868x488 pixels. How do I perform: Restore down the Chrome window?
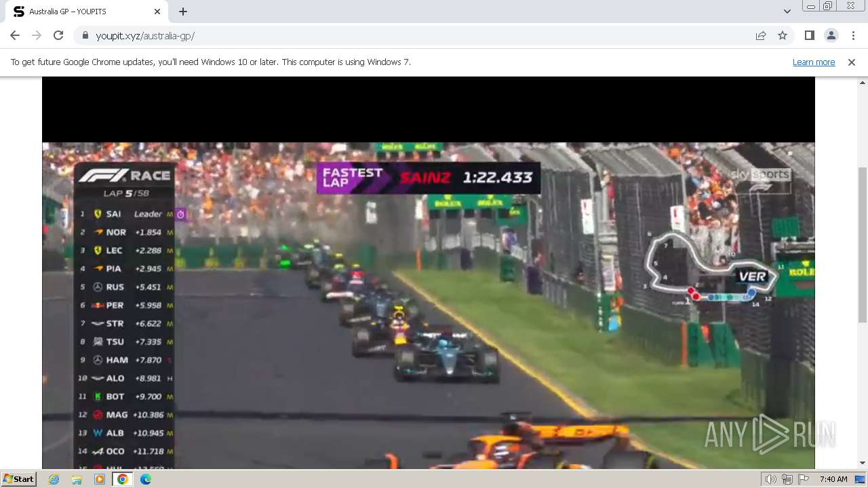(829, 6)
